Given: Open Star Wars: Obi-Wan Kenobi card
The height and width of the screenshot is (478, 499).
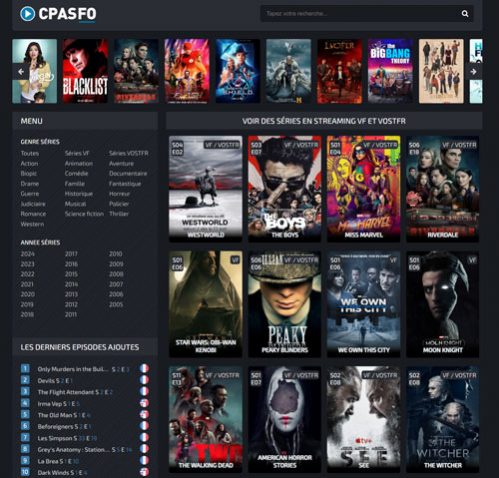Looking at the screenshot, I should click(206, 304).
